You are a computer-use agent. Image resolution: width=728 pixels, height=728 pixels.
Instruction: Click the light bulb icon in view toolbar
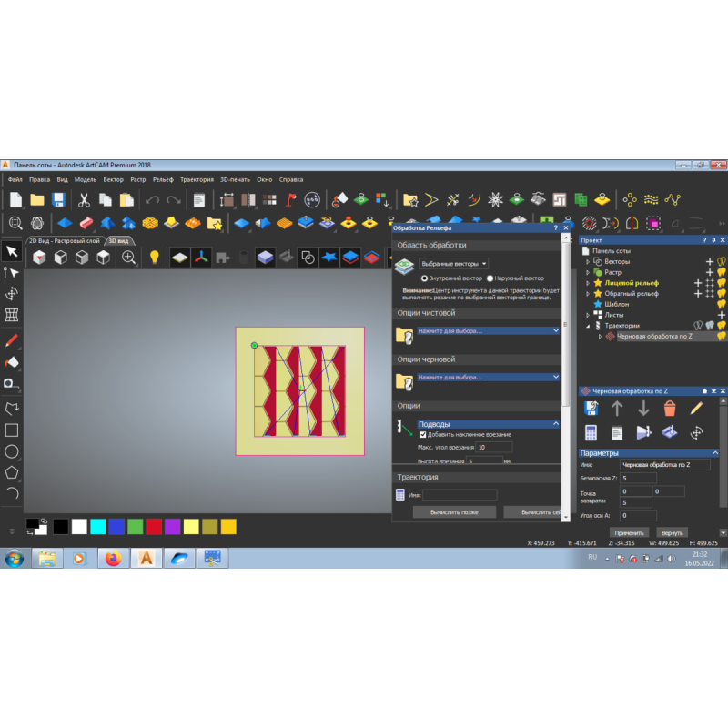155,258
